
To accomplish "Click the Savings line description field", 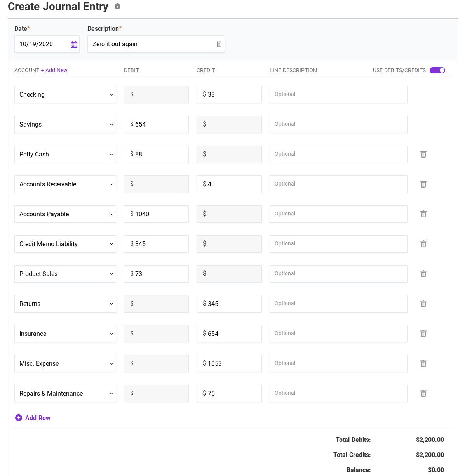I will coord(338,125).
